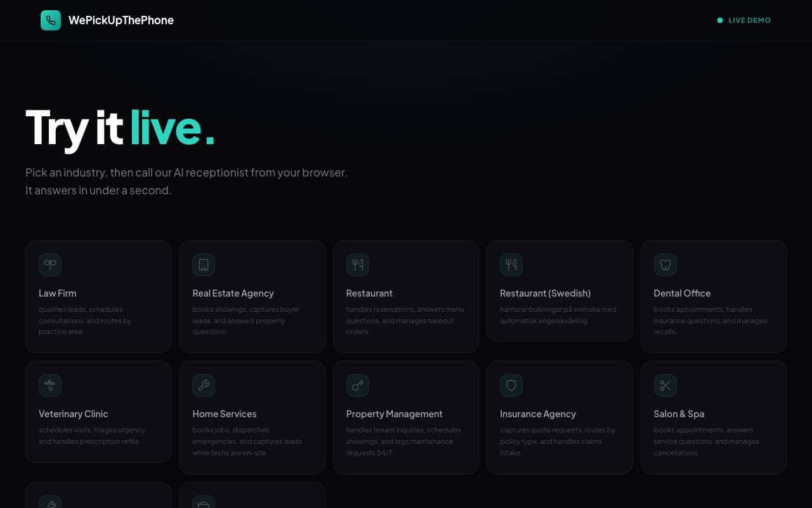Click the 'It answers in under a second.' line
The height and width of the screenshot is (508, 812).
(98, 190)
